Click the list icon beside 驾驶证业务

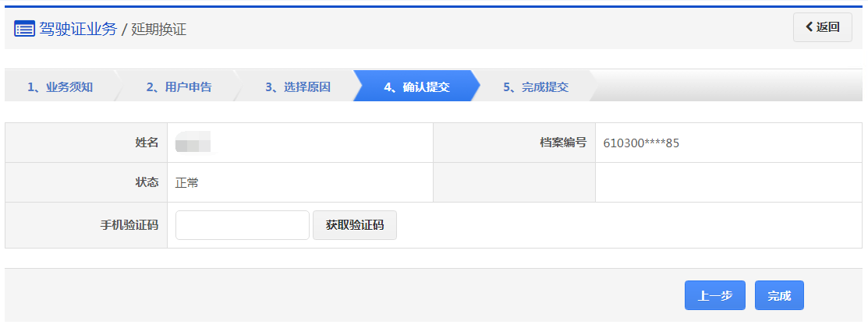click(24, 29)
